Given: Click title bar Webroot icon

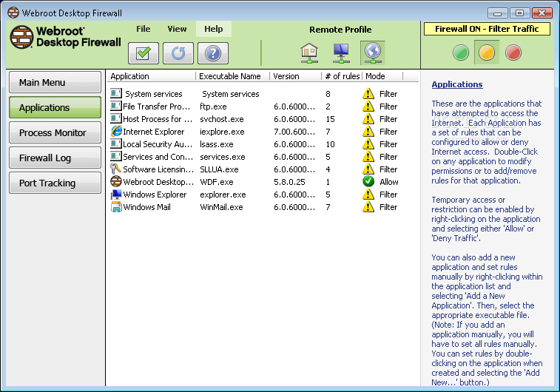Looking at the screenshot, I should 13,13.
